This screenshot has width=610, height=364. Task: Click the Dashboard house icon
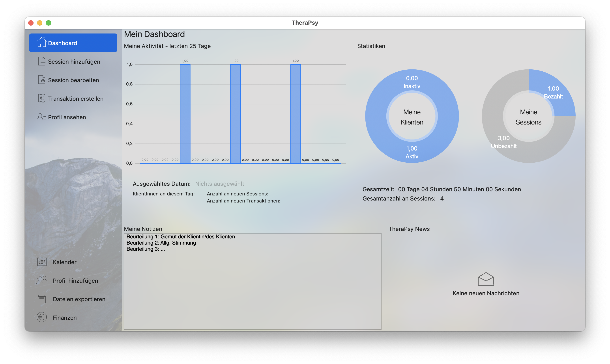coord(41,42)
